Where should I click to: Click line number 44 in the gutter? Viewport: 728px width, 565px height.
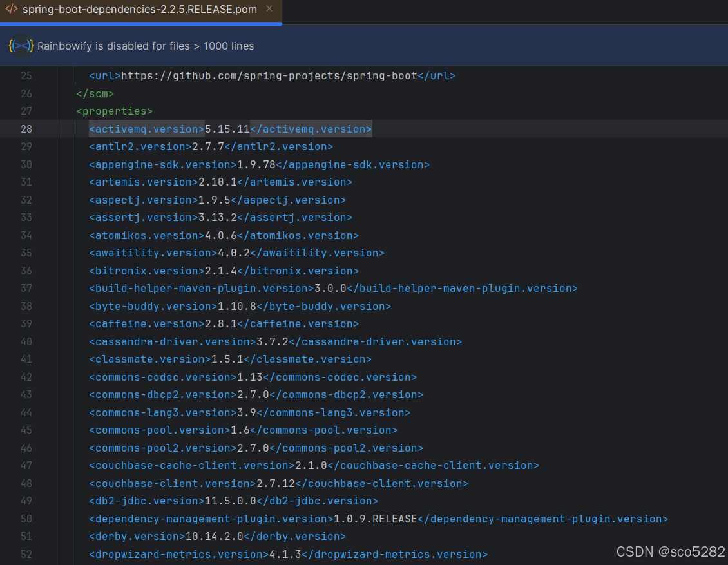pos(26,413)
